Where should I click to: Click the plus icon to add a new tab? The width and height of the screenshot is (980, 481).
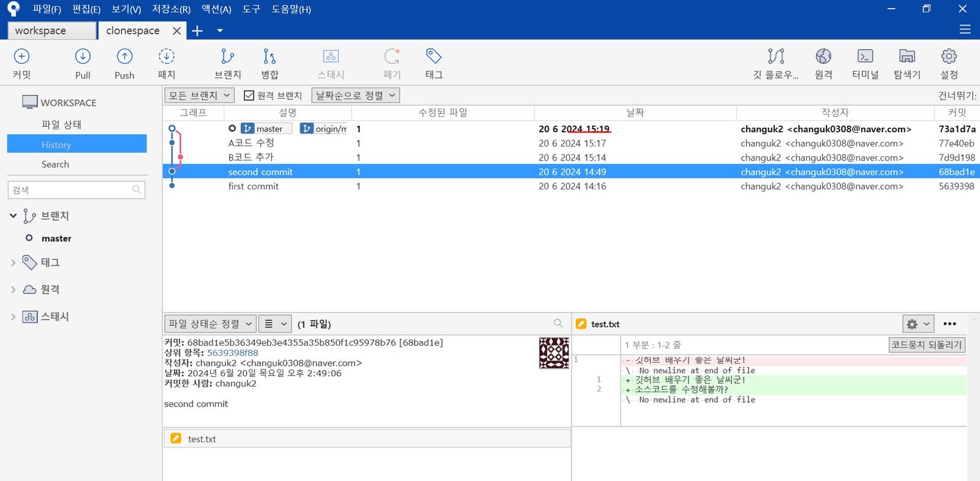click(x=197, y=31)
